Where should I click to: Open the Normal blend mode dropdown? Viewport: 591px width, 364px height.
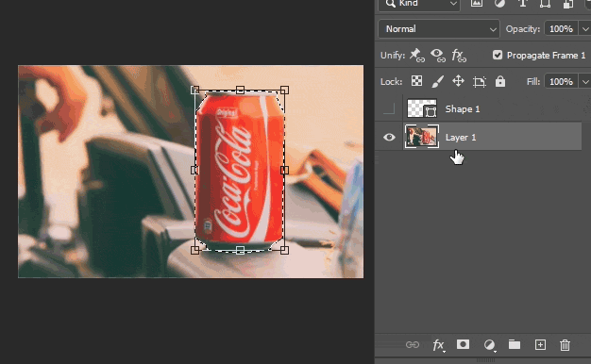pyautogui.click(x=439, y=29)
